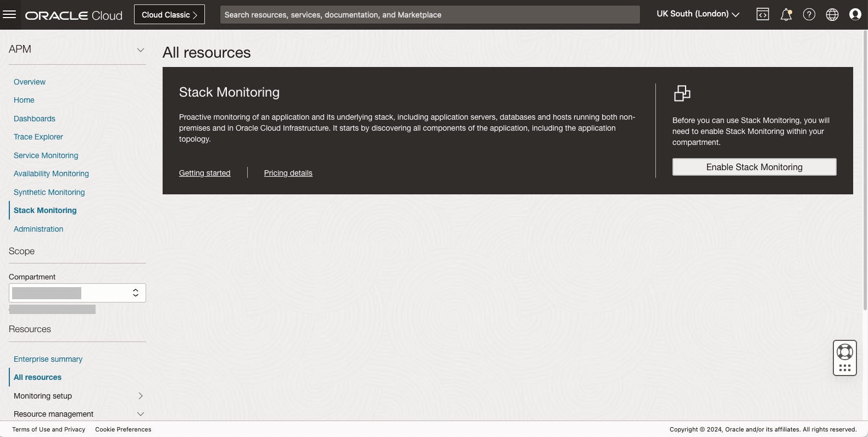Open the Home menu item
This screenshot has width=868, height=437.
pos(24,100)
